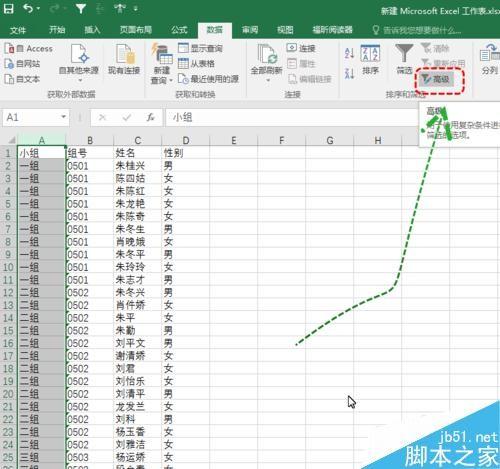Click the sort ascending A-Z icon
Image resolution: width=500 pixels, height=469 pixels.
click(349, 53)
